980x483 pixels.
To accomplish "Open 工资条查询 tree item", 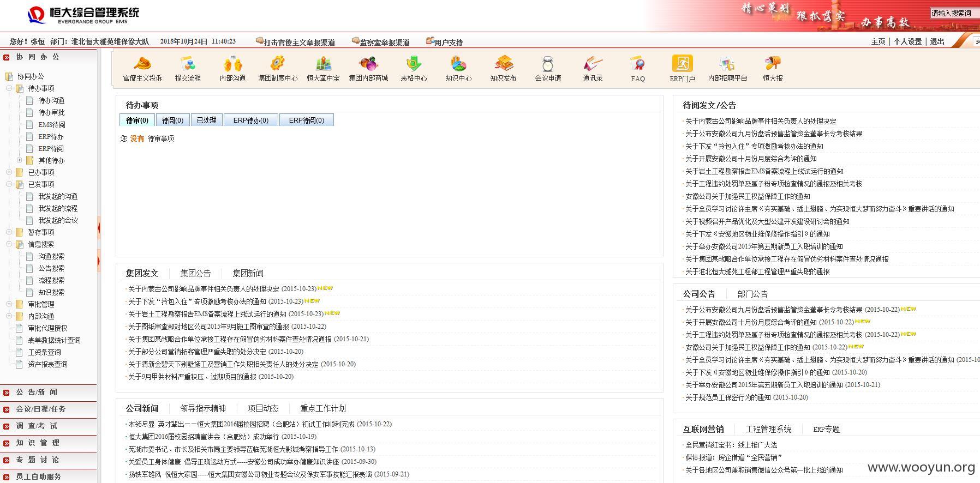I will pos(45,352).
